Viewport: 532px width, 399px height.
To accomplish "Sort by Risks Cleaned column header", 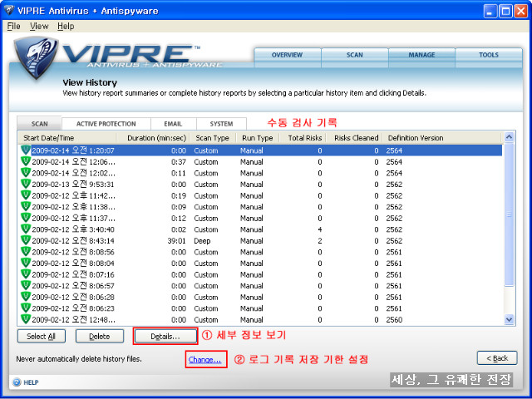I will (x=355, y=138).
